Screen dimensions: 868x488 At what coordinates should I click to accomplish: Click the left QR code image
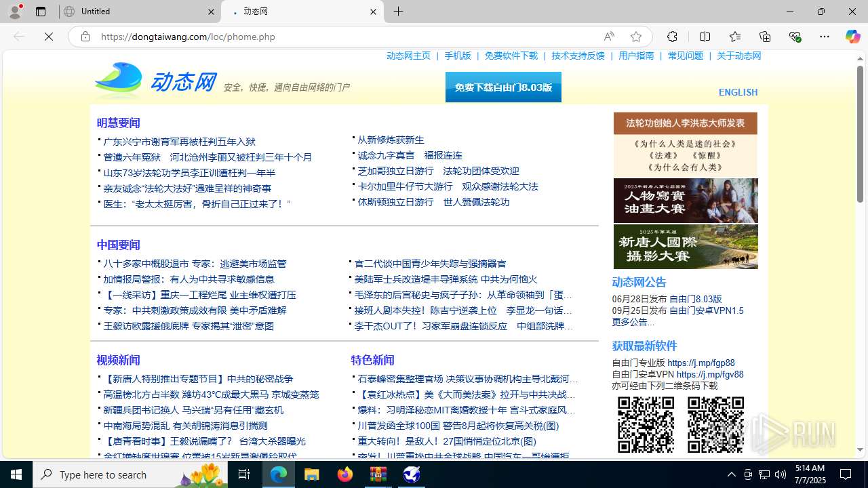646,425
